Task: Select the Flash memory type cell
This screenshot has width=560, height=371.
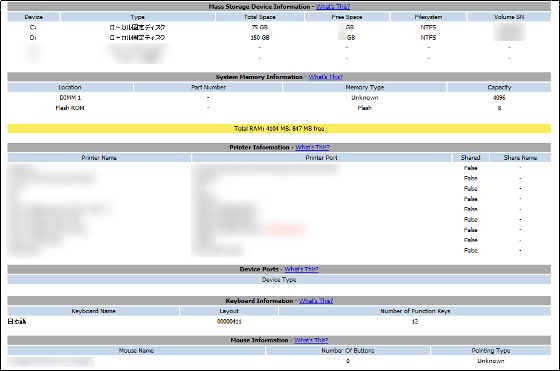Action: click(365, 108)
